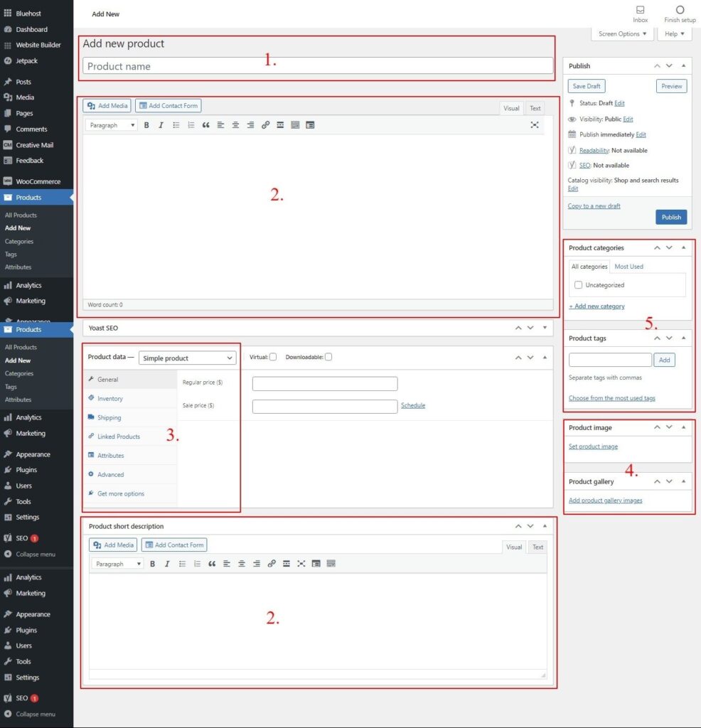Insert a blockquote in the main description editor
The image size is (701, 728).
pos(206,125)
